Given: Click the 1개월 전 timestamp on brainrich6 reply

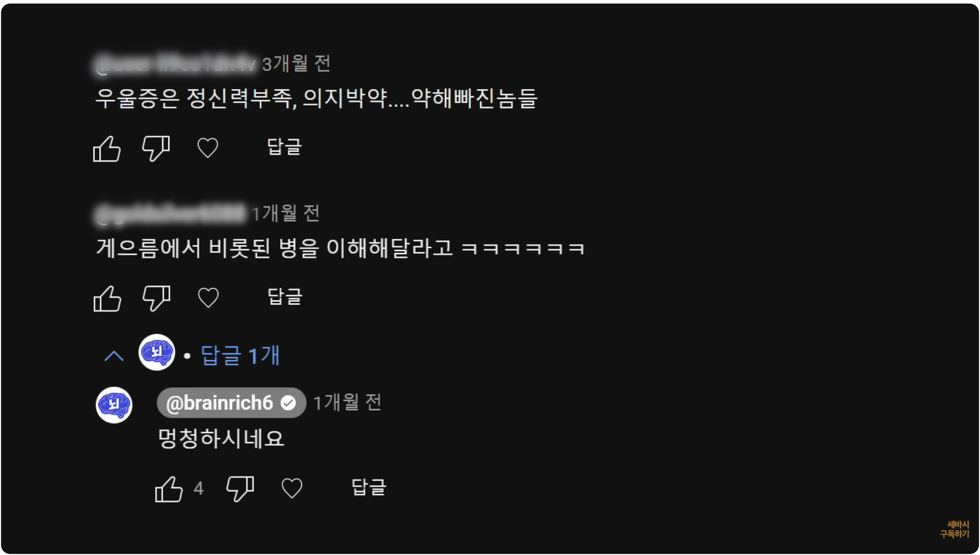Looking at the screenshot, I should (x=347, y=403).
